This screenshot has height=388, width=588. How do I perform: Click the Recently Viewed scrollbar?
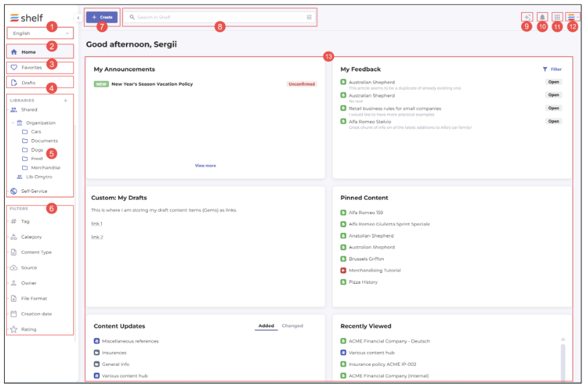pyautogui.click(x=563, y=361)
